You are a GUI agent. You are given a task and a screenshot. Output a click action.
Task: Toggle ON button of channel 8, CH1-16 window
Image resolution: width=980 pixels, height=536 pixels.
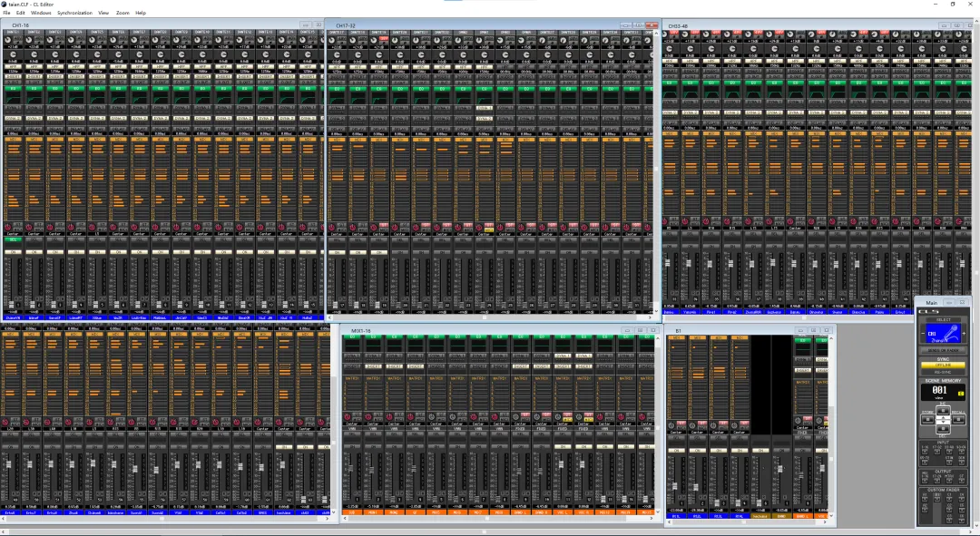160,252
